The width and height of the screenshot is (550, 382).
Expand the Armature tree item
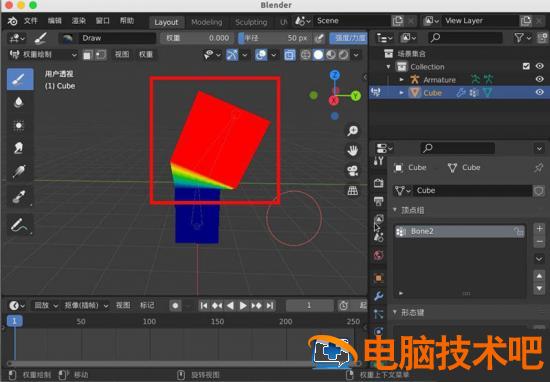point(402,80)
